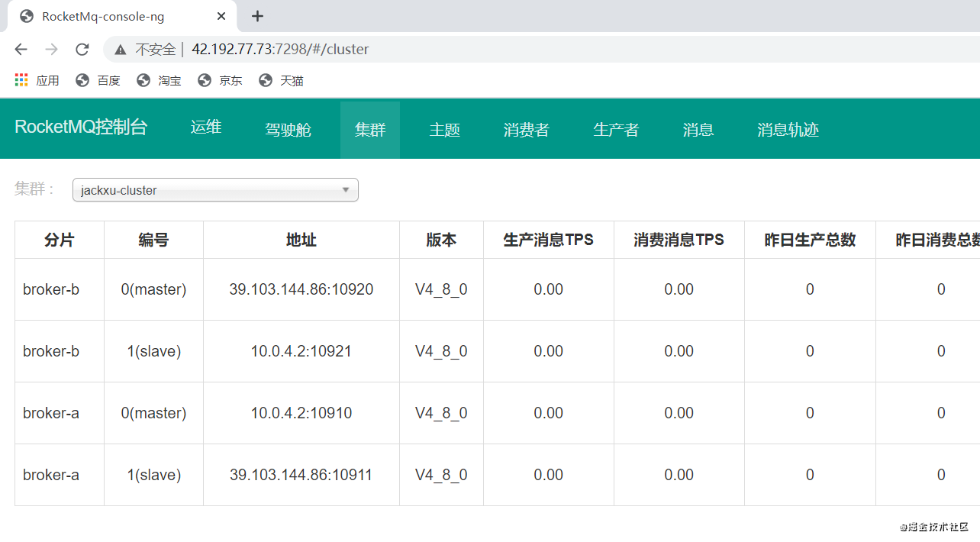Click 0(master) in the 39.103.144.86:10920 row
Image resolution: width=980 pixels, height=542 pixels.
[x=154, y=289]
